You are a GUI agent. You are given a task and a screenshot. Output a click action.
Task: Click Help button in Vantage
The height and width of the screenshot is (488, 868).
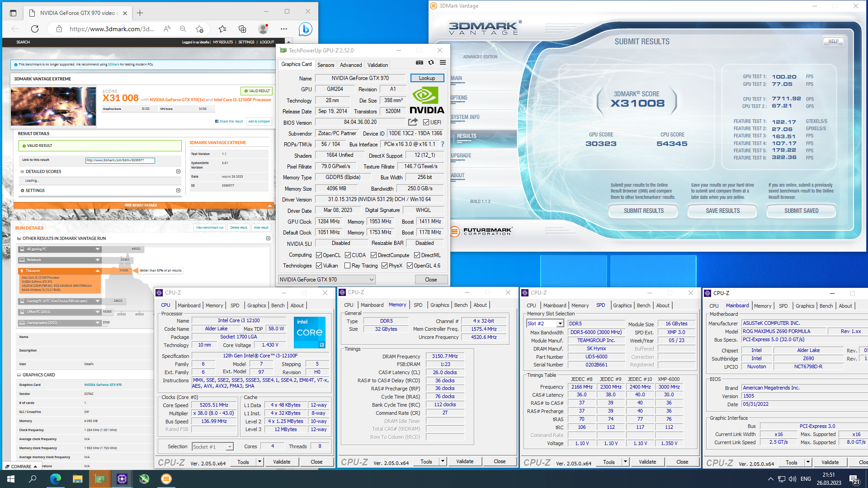[833, 41]
